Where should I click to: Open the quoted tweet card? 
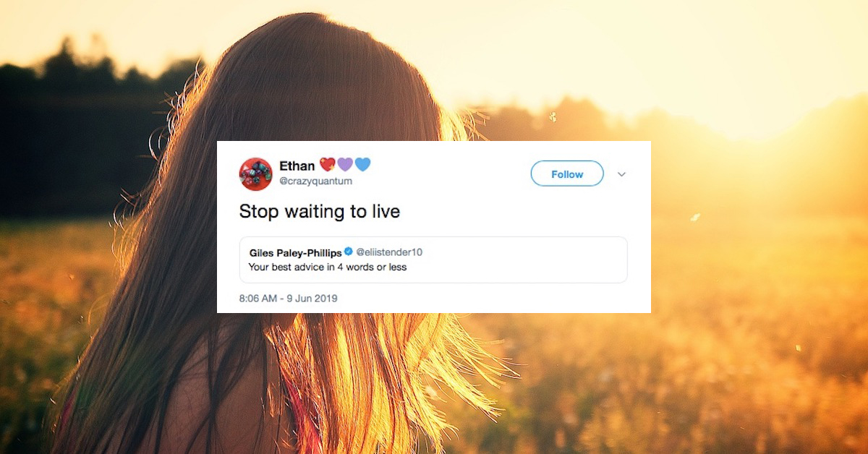pyautogui.click(x=433, y=260)
